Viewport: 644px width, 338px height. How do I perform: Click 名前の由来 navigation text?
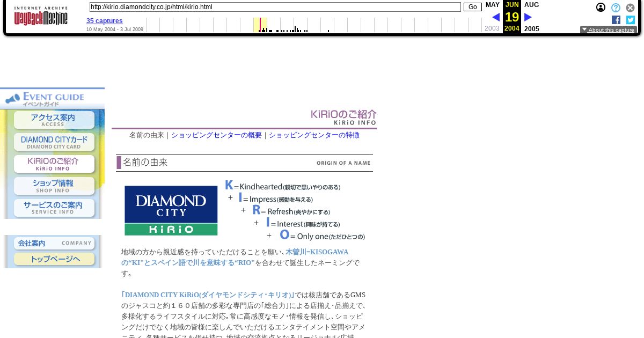pyautogui.click(x=147, y=135)
